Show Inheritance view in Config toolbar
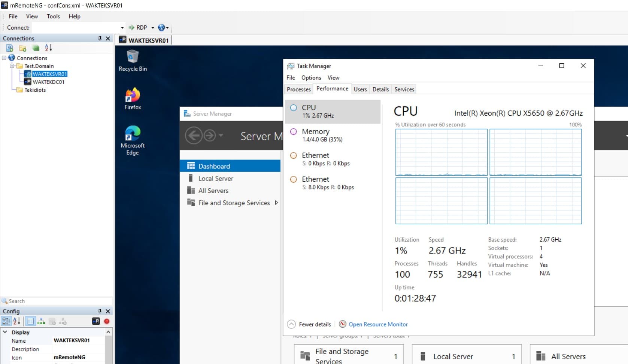Screen dimensions: 628x364 pyautogui.click(x=42, y=321)
